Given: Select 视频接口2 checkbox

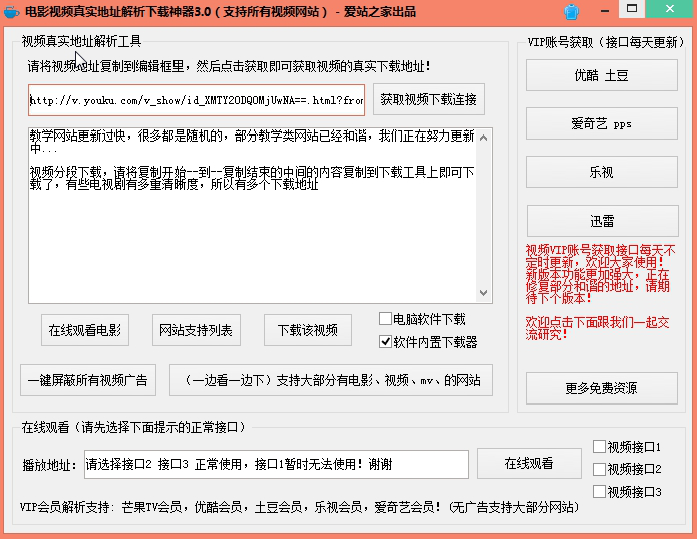Looking at the screenshot, I should (x=599, y=469).
